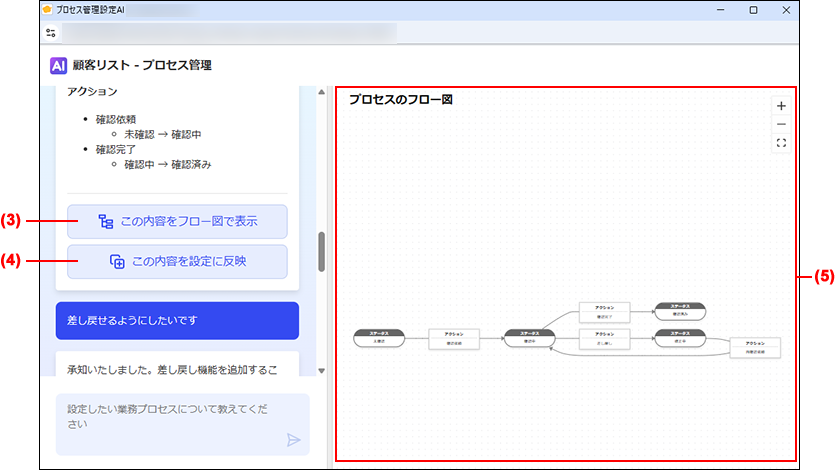Click the 確認中 → 確認済み transition text
This screenshot has width=840, height=470.
pyautogui.click(x=168, y=165)
